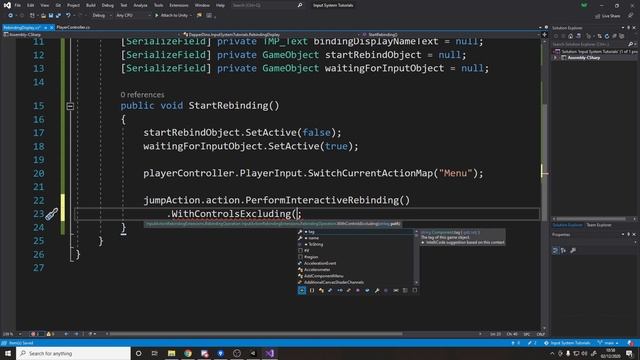Open the Debug configuration dropdown
The height and width of the screenshot is (360, 640).
(x=102, y=16)
